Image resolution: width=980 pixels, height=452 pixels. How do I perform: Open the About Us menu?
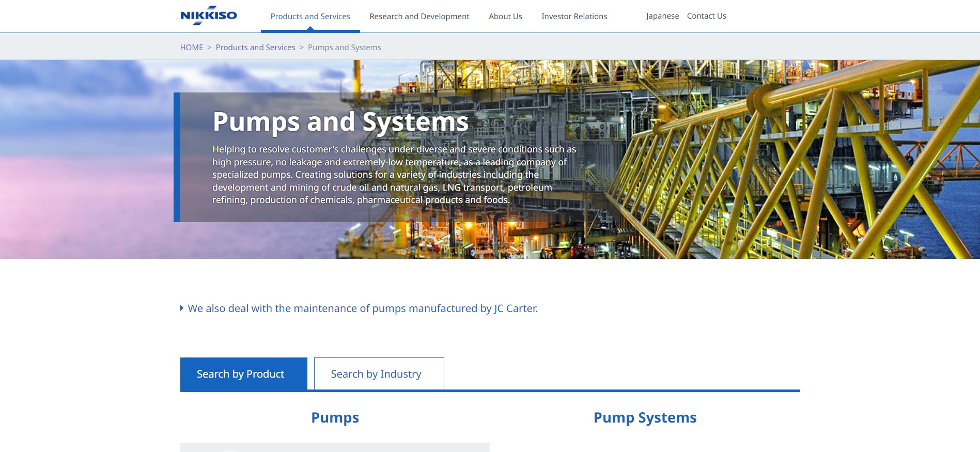pyautogui.click(x=505, y=17)
